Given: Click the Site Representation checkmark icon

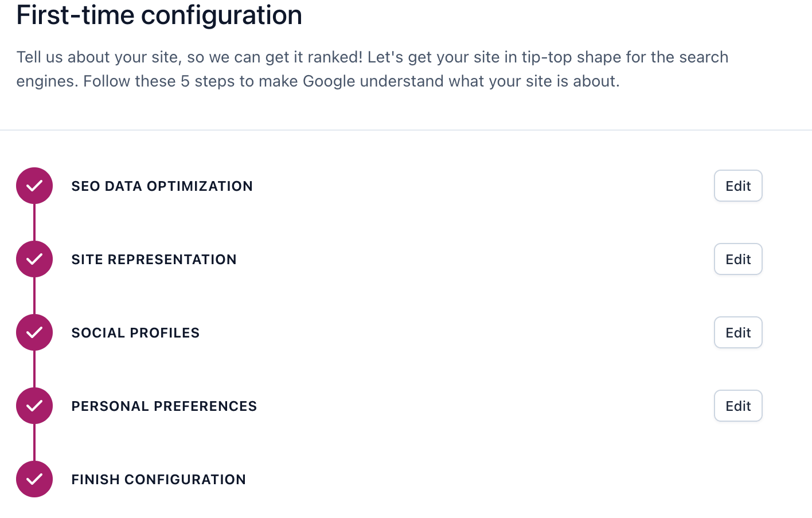Looking at the screenshot, I should click(x=34, y=259).
